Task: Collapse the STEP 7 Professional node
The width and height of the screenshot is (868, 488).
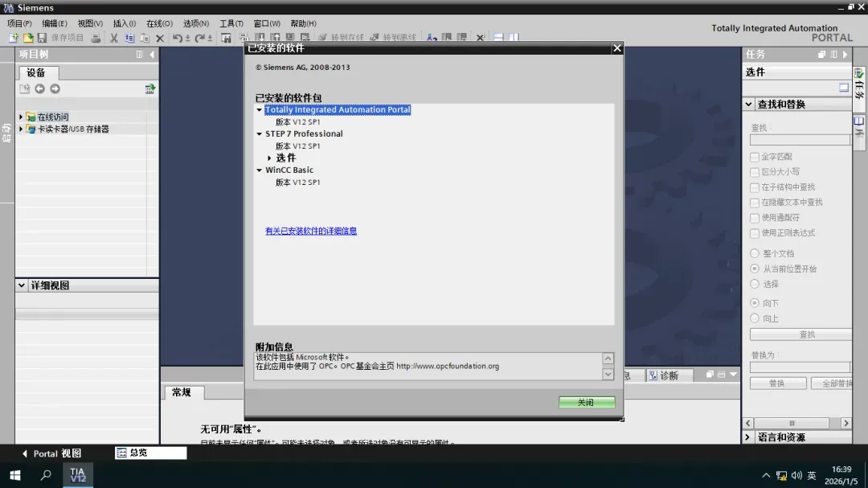Action: click(259, 133)
